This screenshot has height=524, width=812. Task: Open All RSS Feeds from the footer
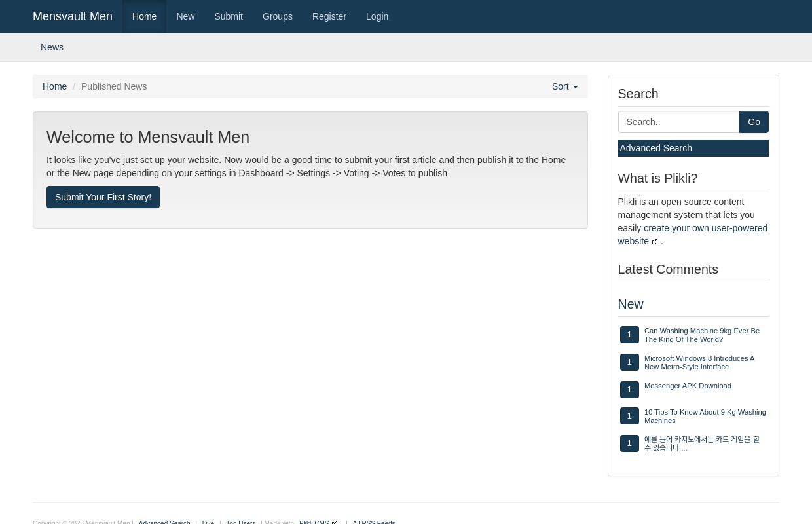pyautogui.click(x=374, y=522)
